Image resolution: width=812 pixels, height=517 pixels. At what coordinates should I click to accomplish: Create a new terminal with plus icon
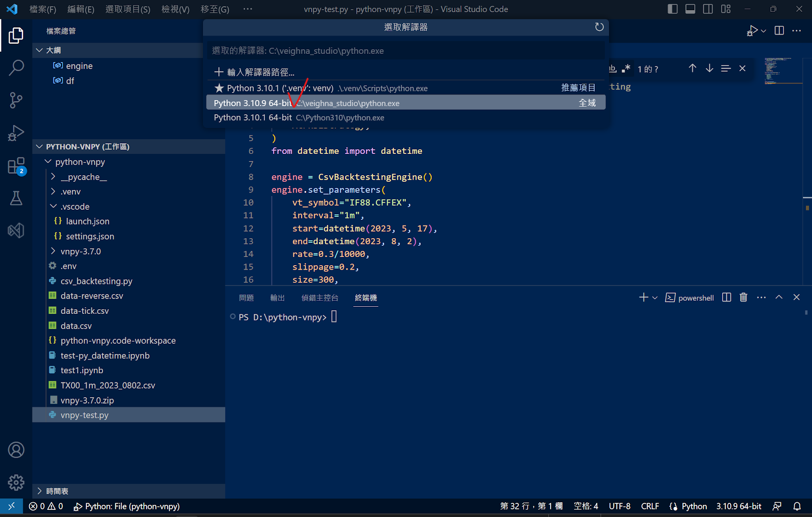click(644, 298)
